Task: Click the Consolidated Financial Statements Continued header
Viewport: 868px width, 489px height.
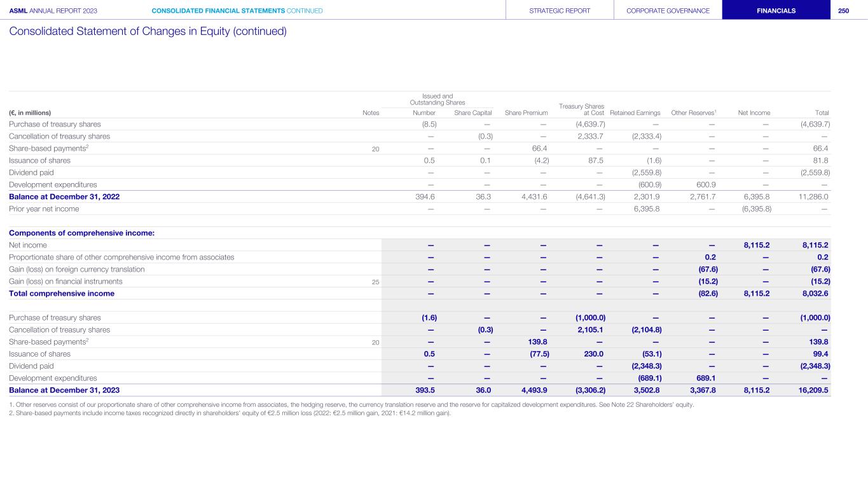Action: point(237,11)
